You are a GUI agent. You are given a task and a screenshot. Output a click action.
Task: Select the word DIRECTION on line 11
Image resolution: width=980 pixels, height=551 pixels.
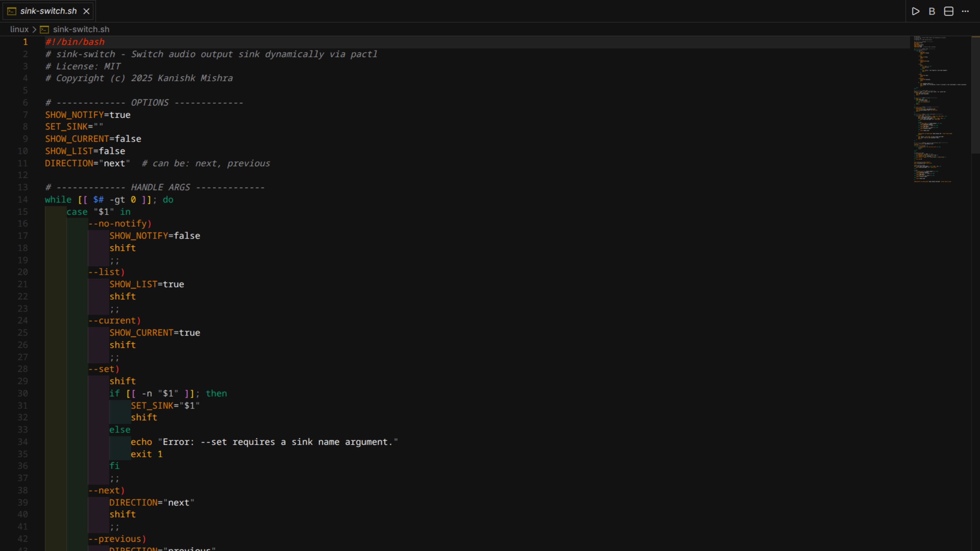click(69, 163)
